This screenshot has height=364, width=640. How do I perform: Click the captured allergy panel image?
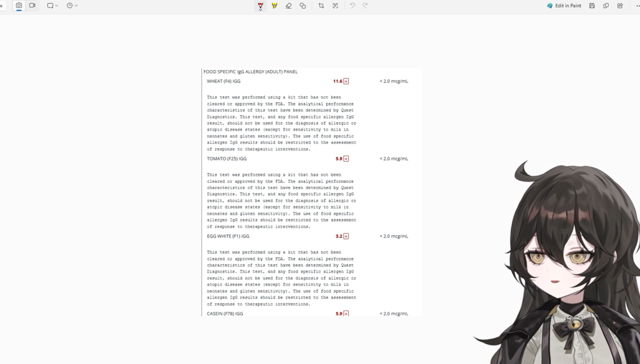tap(312, 192)
